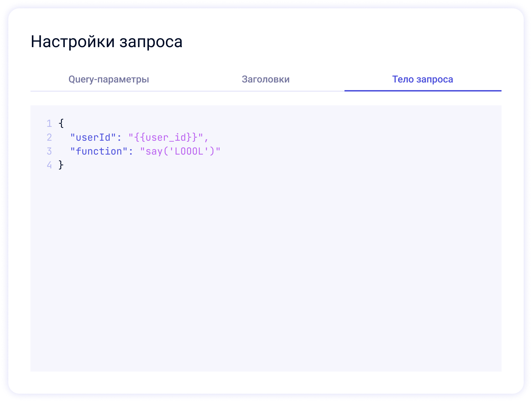Open the Заголовки tab
The image size is (532, 402).
265,79
